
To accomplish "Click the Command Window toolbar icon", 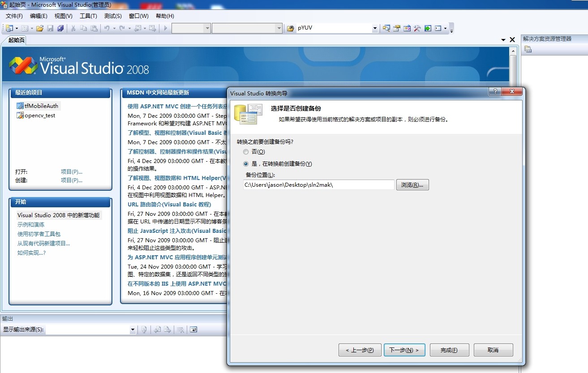I will point(438,28).
